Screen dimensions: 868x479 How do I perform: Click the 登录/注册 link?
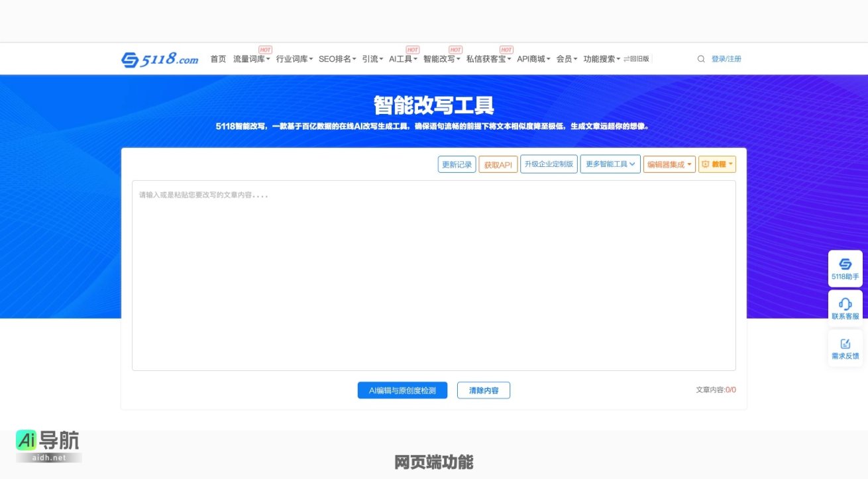click(x=727, y=58)
